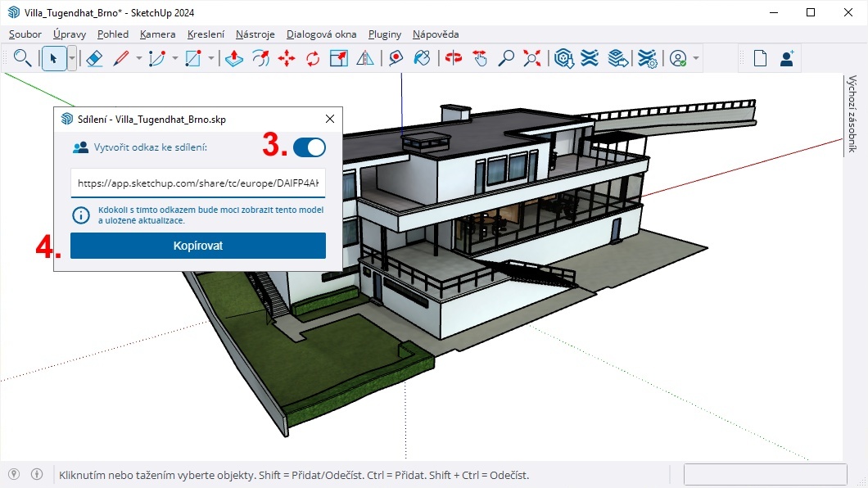Viewport: 868px width, 488px height.
Task: Toggle the credits icon in status bar
Action: pos(37,474)
